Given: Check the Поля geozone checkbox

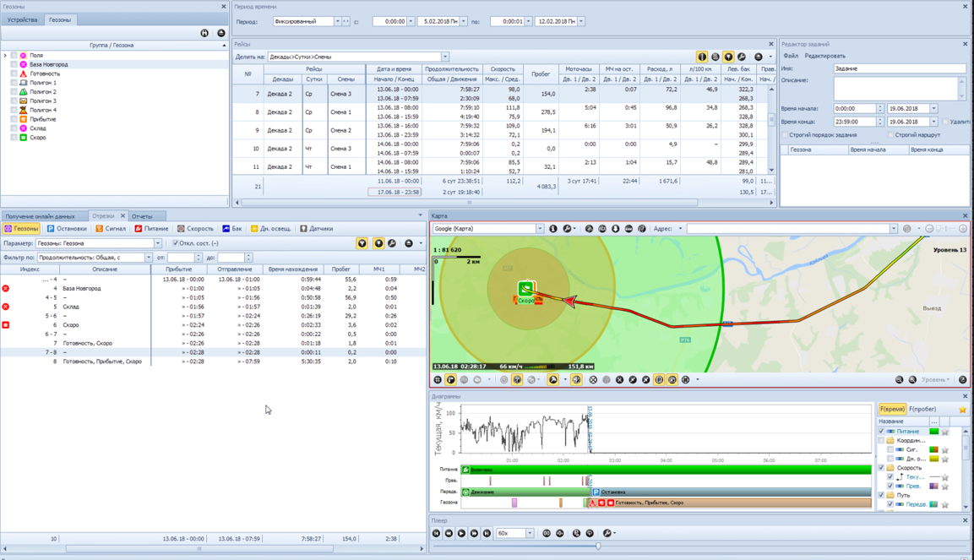Looking at the screenshot, I should point(14,55).
